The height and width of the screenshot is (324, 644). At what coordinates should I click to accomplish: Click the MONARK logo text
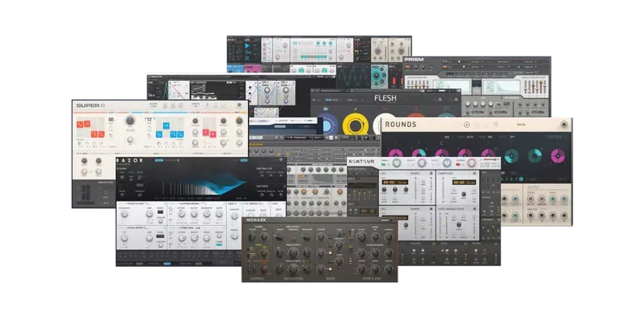tap(256, 220)
